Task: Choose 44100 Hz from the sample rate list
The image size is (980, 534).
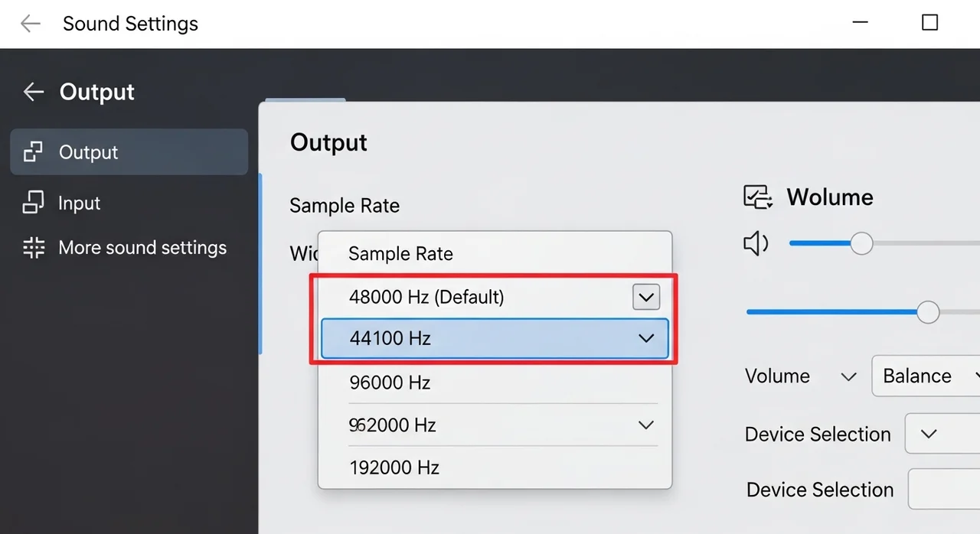Action: pyautogui.click(x=390, y=338)
